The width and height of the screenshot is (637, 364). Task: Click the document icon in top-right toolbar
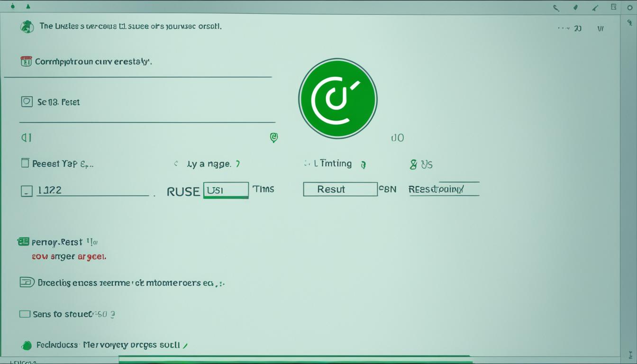click(x=614, y=7)
